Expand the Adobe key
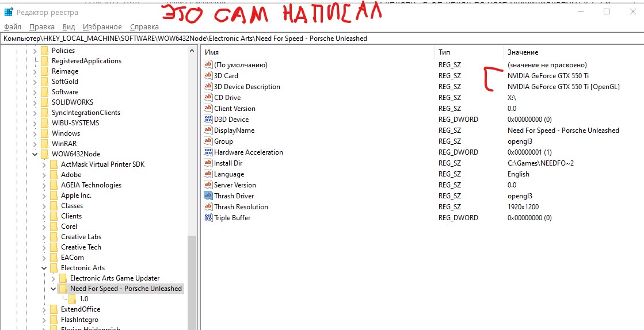The width and height of the screenshot is (644, 330). (44, 175)
